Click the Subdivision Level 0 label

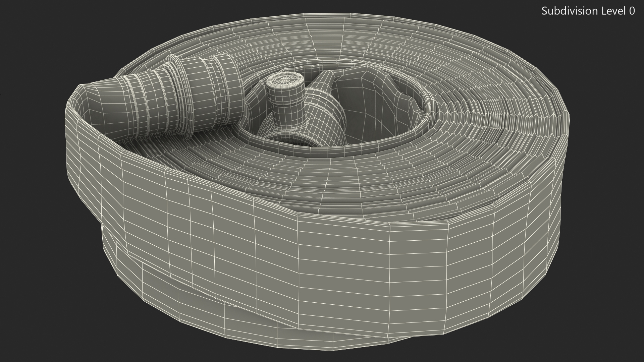click(588, 11)
